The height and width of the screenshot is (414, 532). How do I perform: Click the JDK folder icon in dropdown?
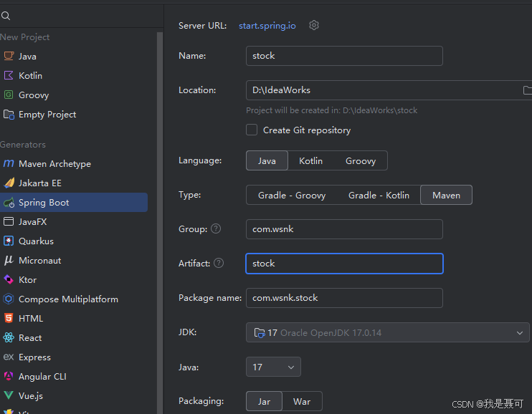pos(260,332)
